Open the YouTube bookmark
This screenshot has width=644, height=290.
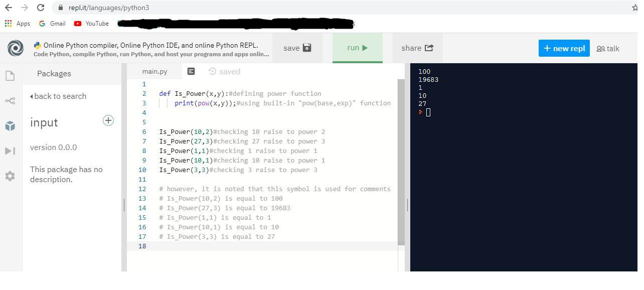point(91,24)
